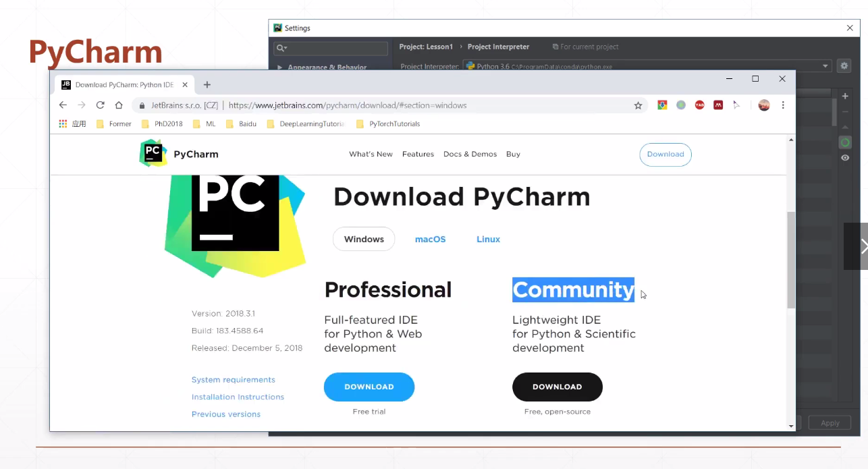The image size is (868, 469).
Task: Click the Apply button in Settings window
Action: pos(830,423)
